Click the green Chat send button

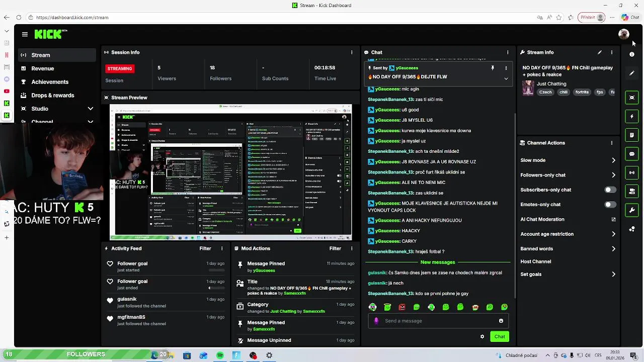click(500, 337)
